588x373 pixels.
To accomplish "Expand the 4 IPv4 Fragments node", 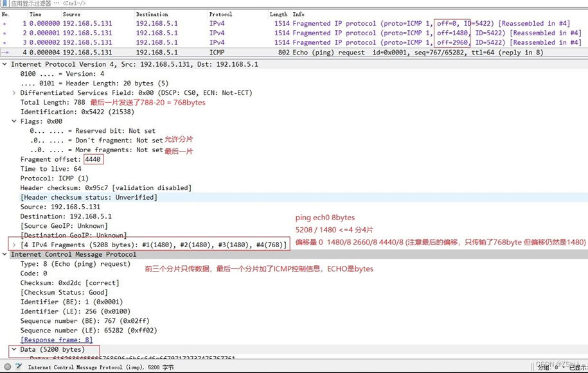I will coord(14,245).
